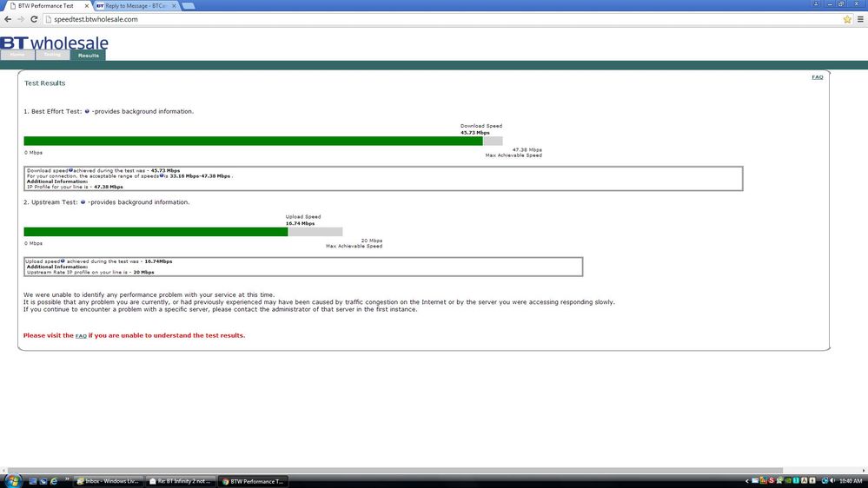The height and width of the screenshot is (488, 868).
Task: Click the cyan number 1 tray icon
Action: (796, 481)
